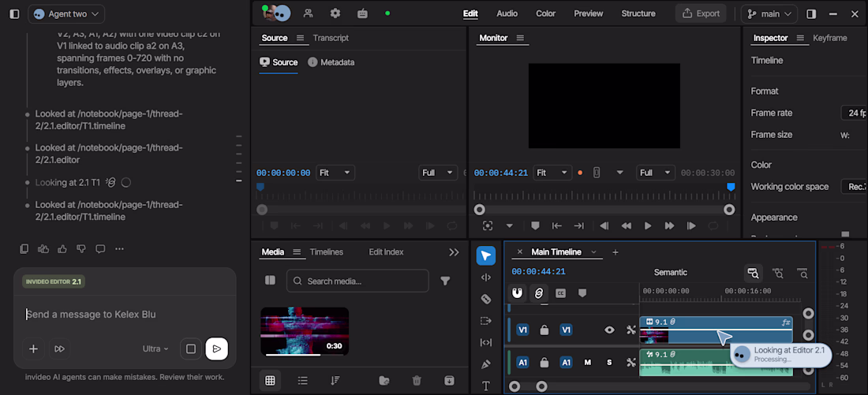Screen dimensions: 868x395
Task: Open the 0:30 glitch video thumbnail
Action: click(305, 331)
